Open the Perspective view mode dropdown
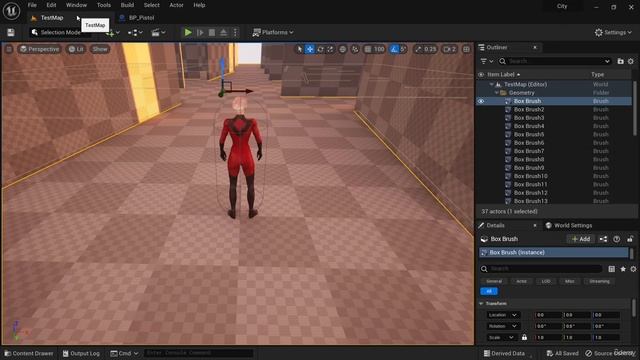The width and height of the screenshot is (640, 360). [x=40, y=49]
